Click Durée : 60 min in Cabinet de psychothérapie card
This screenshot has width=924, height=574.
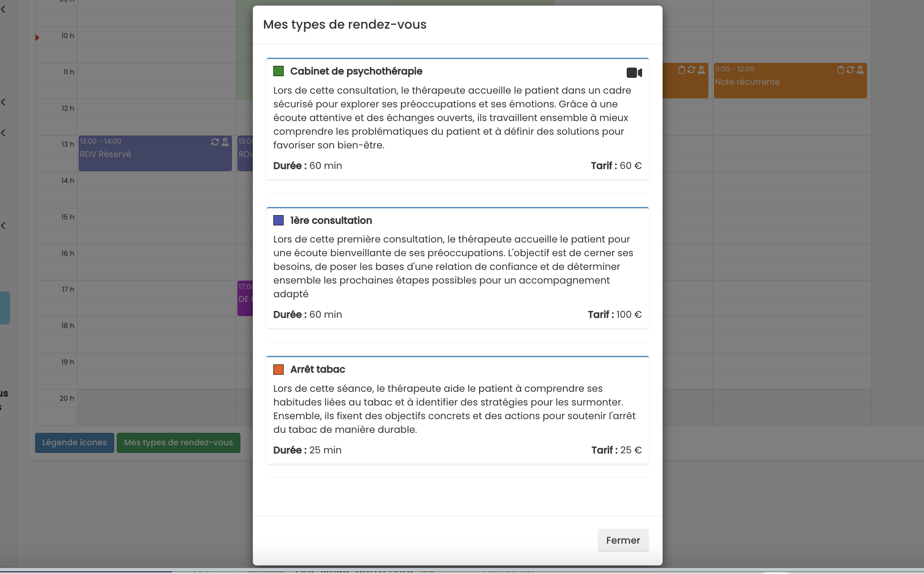(308, 166)
